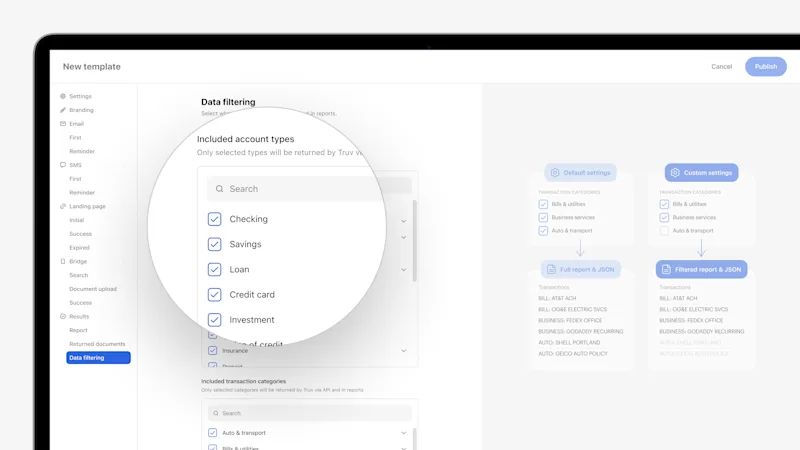Click the Publish button
Image resolution: width=800 pixels, height=450 pixels.
[x=766, y=66]
